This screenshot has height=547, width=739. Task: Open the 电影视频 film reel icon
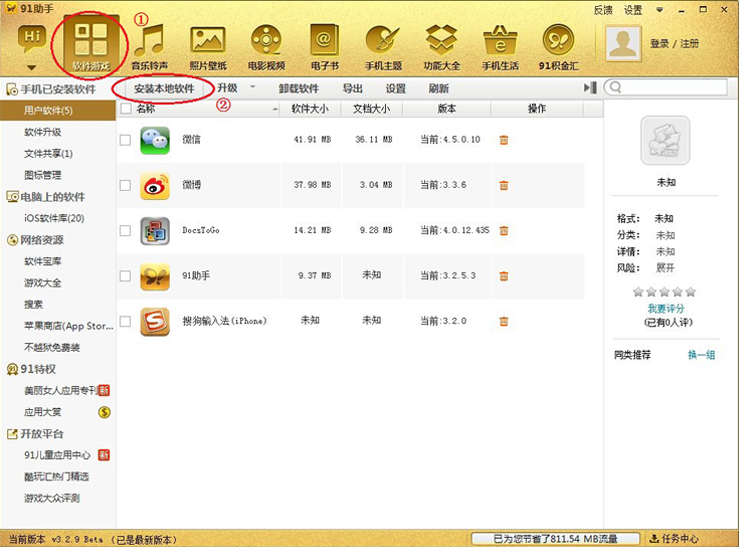pyautogui.click(x=266, y=40)
